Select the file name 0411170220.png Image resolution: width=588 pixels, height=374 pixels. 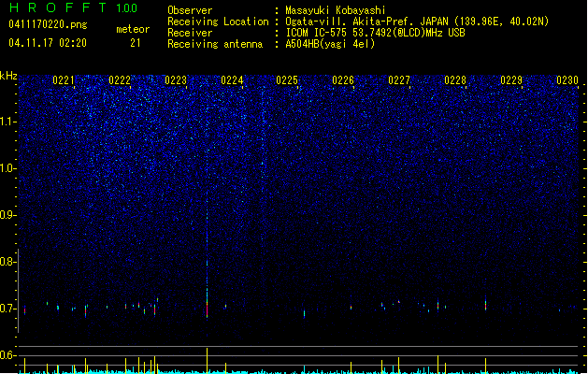click(x=48, y=24)
